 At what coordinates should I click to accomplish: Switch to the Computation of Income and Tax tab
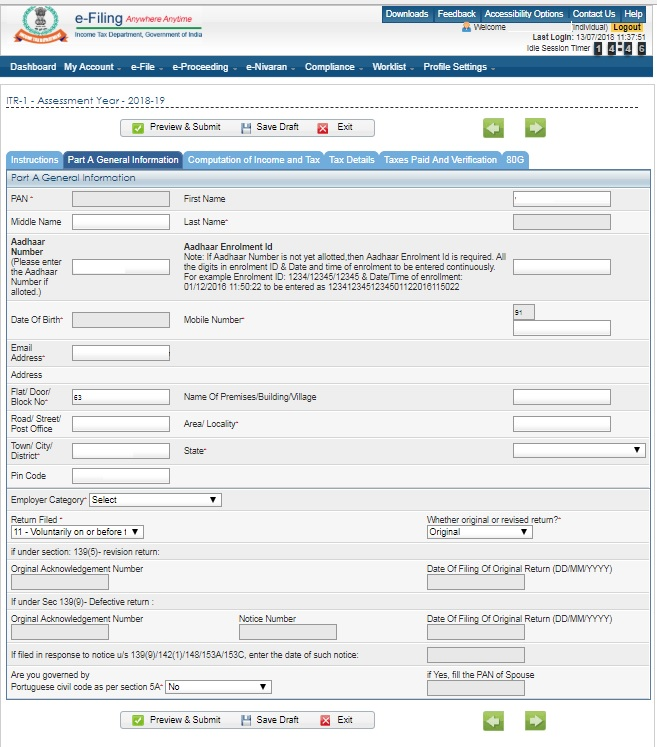pyautogui.click(x=253, y=160)
